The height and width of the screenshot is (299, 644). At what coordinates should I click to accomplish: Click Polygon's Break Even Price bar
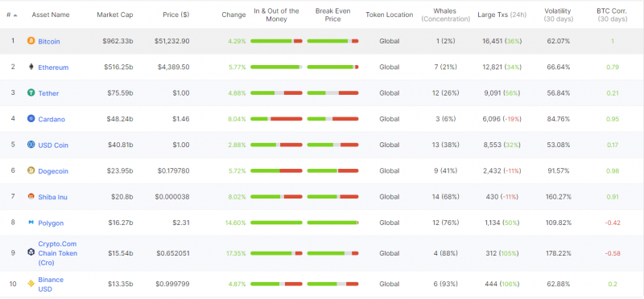pos(332,223)
